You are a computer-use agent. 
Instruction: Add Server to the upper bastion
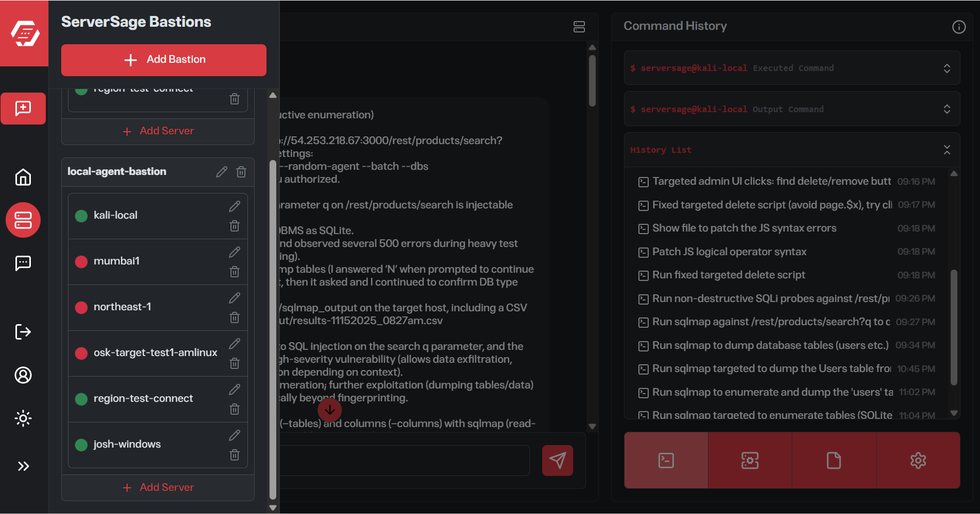[x=158, y=131]
